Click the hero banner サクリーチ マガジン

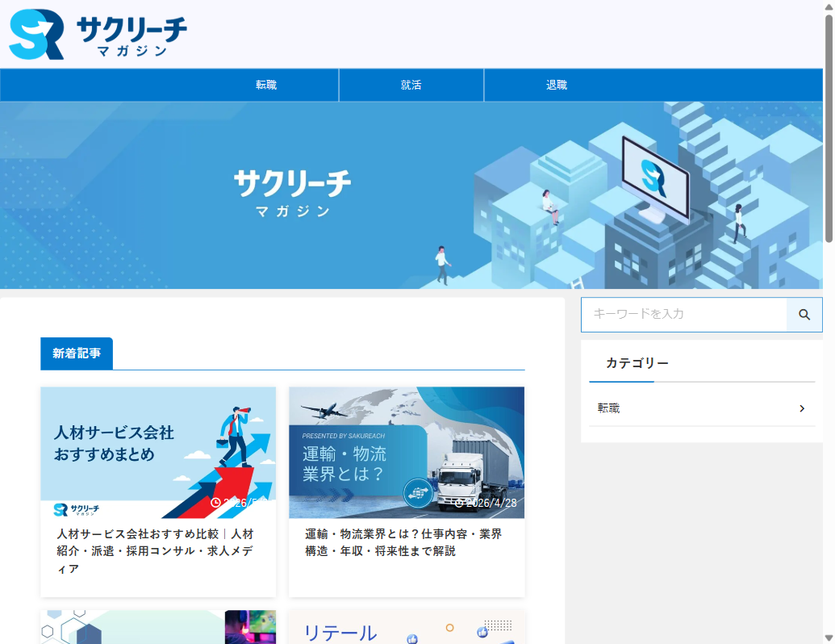pos(411,195)
